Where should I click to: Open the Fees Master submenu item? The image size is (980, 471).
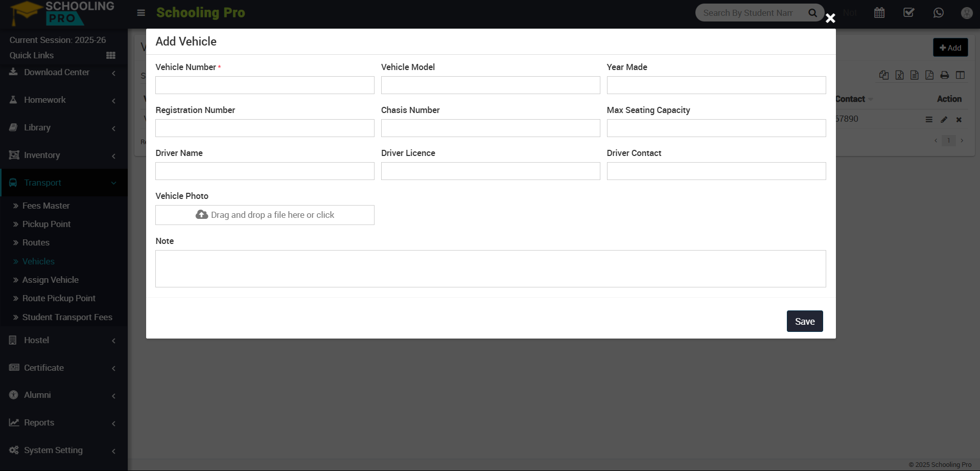tap(46, 206)
